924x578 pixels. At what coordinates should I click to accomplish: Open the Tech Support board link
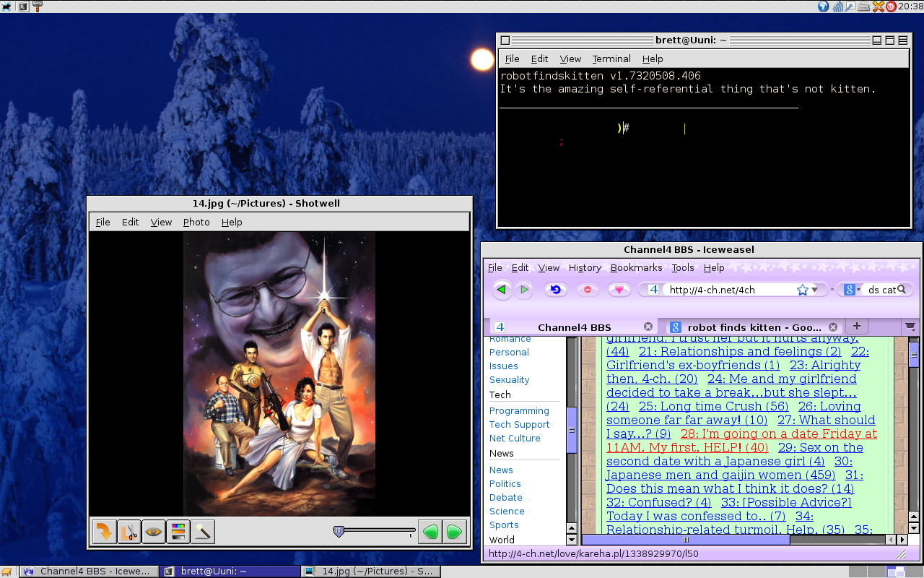point(519,424)
